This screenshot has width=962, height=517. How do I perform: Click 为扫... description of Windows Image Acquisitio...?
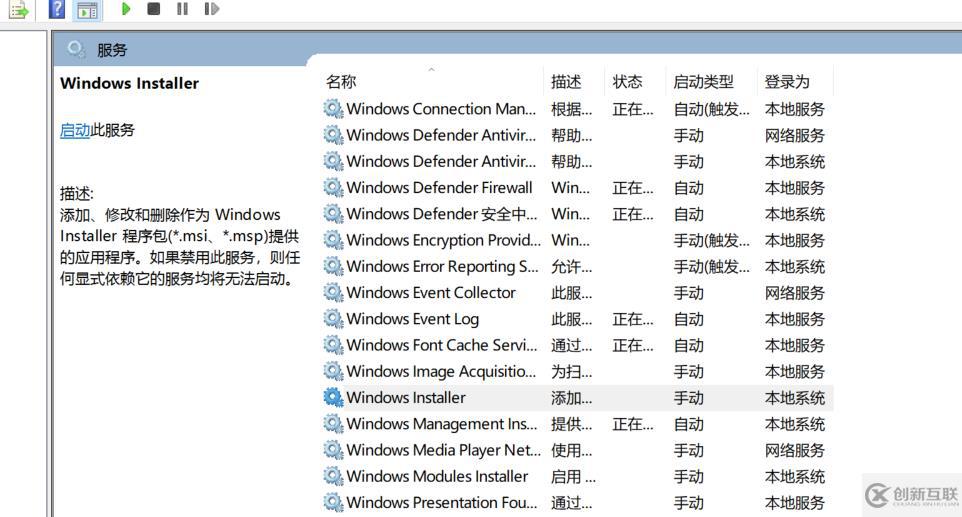[571, 372]
